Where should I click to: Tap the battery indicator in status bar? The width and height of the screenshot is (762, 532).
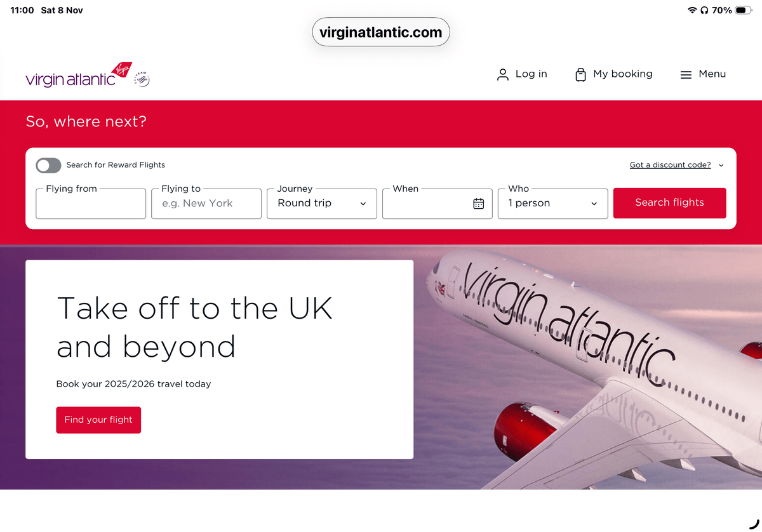(x=744, y=10)
